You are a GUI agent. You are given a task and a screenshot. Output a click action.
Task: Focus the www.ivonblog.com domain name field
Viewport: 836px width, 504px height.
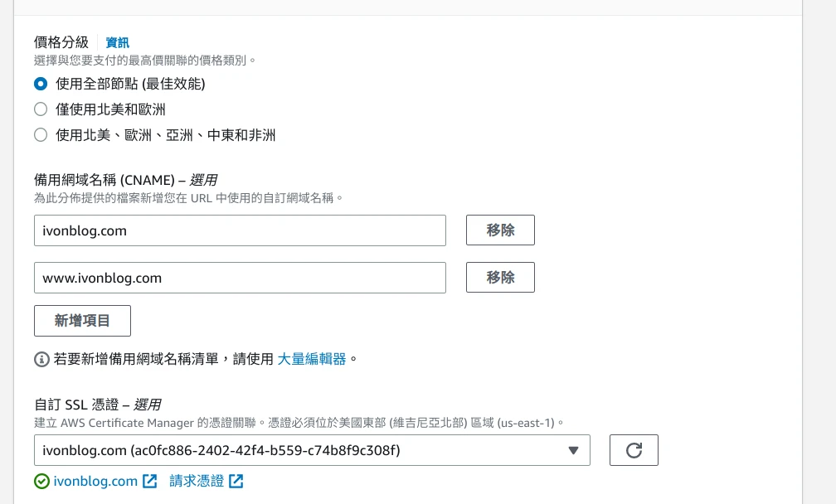pyautogui.click(x=240, y=278)
